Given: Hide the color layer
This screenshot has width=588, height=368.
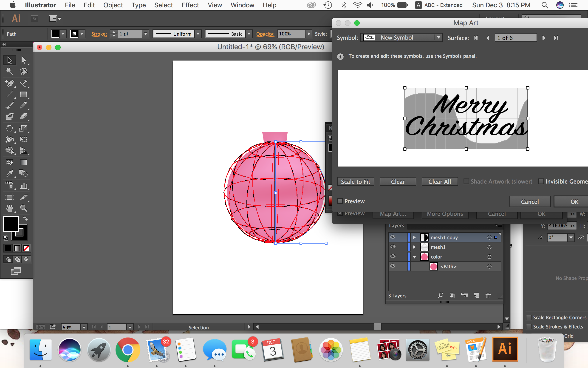Looking at the screenshot, I should (393, 256).
